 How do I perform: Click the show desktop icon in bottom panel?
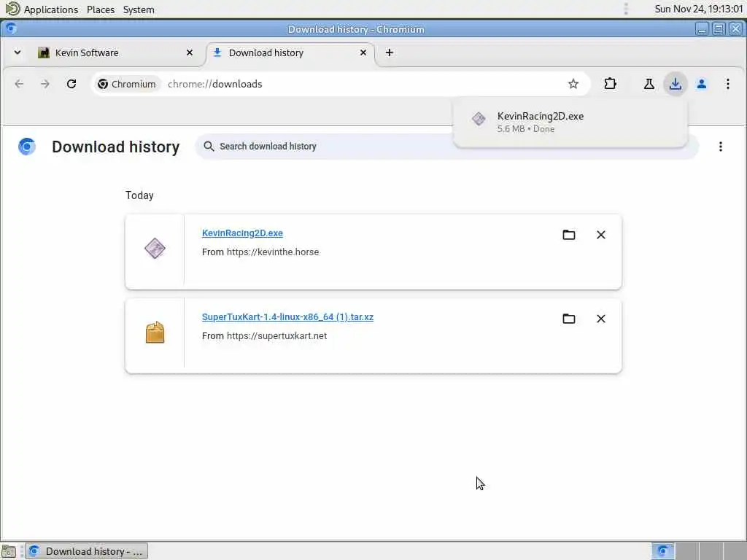pyautogui.click(x=9, y=551)
